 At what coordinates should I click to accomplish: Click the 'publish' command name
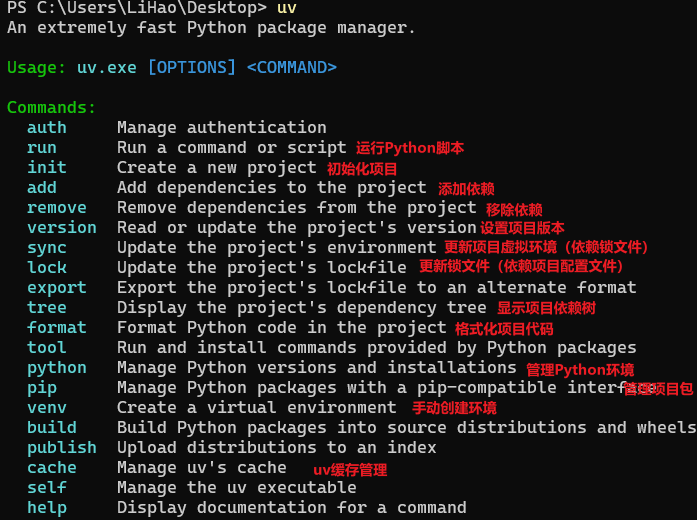coord(61,448)
